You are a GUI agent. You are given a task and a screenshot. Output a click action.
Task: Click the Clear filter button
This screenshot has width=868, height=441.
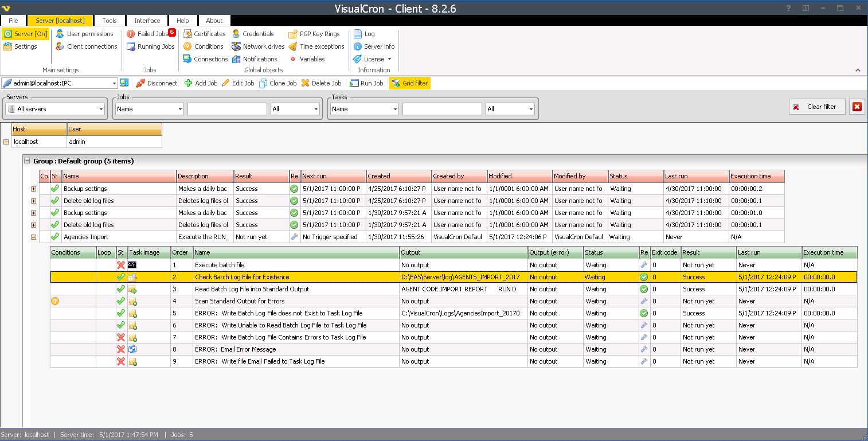tap(816, 107)
